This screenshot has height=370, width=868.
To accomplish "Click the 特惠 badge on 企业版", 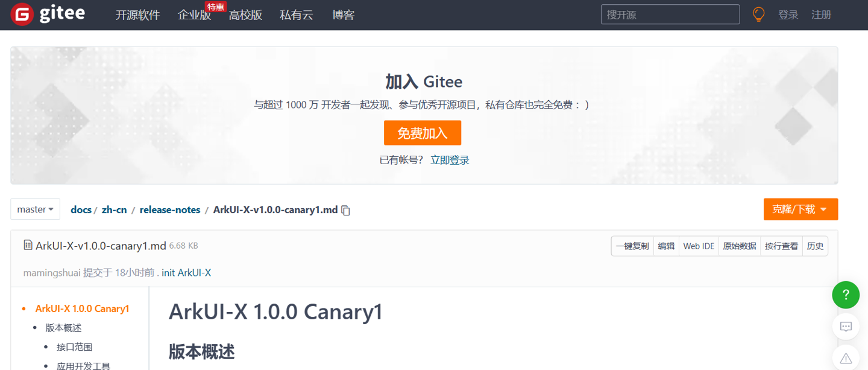I will [215, 7].
